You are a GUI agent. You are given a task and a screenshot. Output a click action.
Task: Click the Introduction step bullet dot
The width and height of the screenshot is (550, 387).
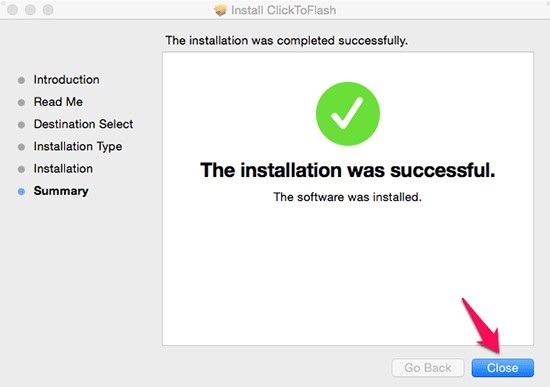coord(21,80)
